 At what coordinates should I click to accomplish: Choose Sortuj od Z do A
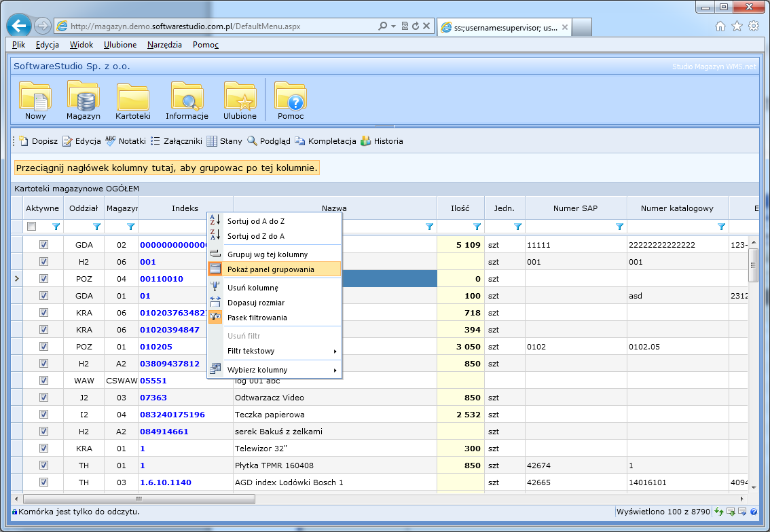tap(274, 236)
